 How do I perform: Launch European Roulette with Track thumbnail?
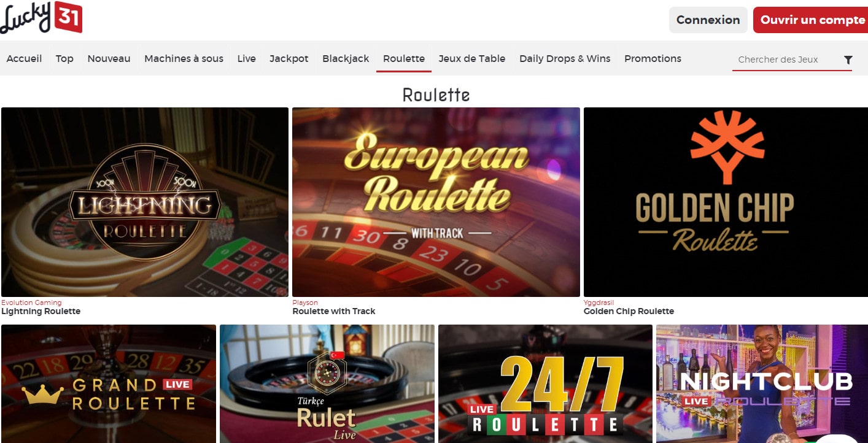click(436, 202)
